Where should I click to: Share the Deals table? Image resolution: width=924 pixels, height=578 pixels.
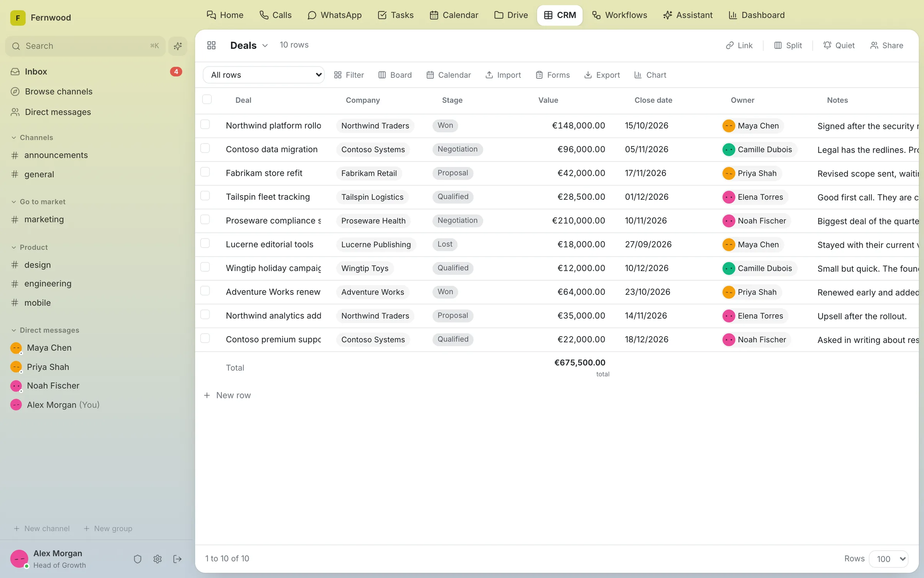pos(887,45)
